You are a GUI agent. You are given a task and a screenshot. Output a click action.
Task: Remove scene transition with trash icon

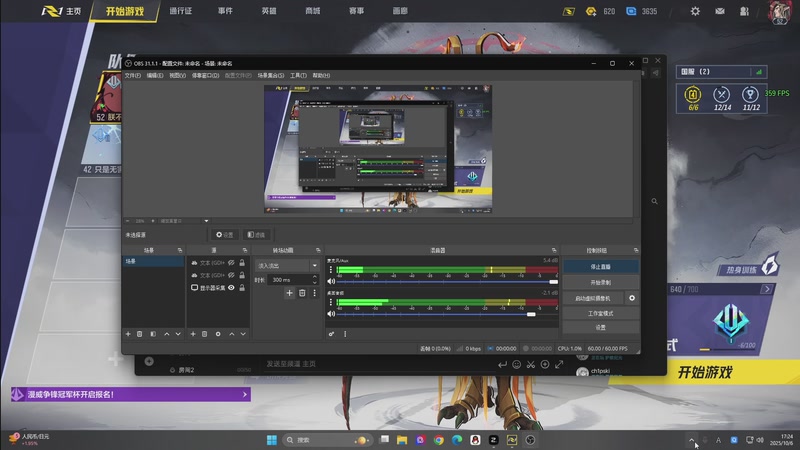302,293
